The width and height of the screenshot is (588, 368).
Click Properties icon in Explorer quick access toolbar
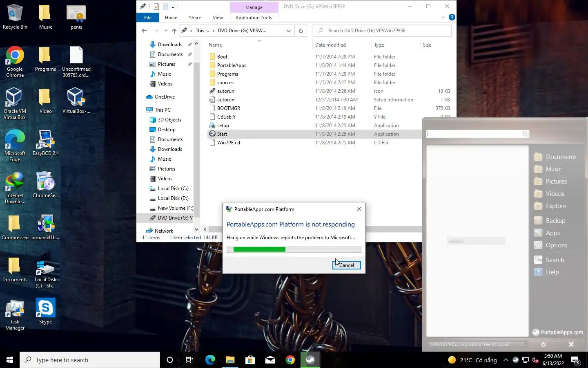coord(156,6)
